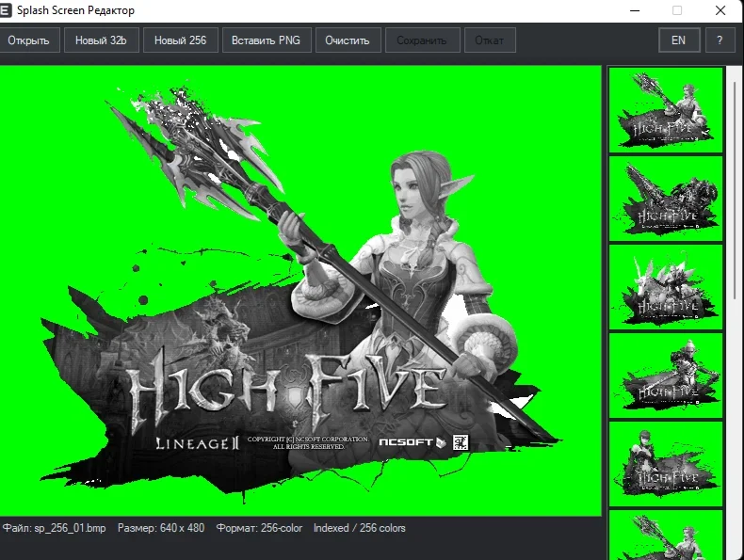The height and width of the screenshot is (560, 744).
Task: Click the main splash image preview canvas
Action: click(x=300, y=291)
